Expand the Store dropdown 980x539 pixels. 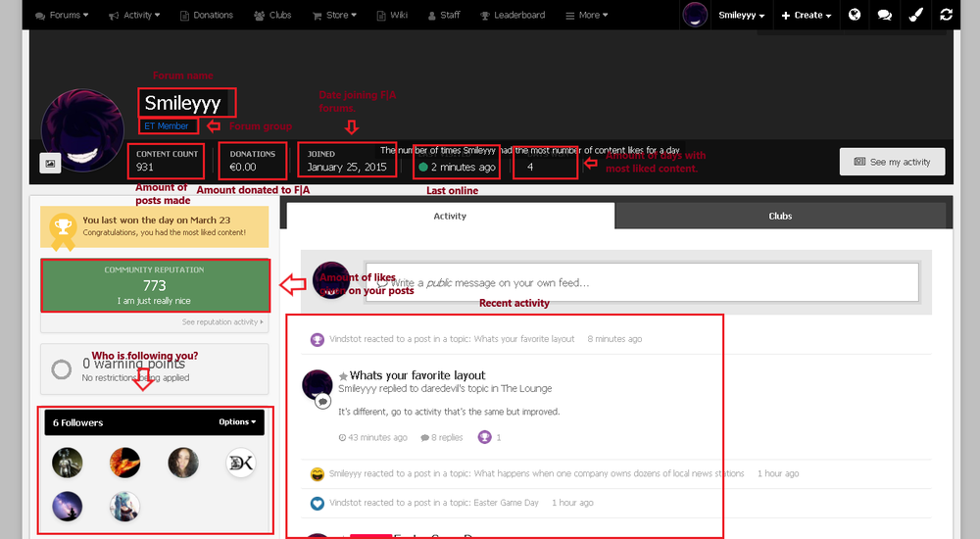point(334,15)
